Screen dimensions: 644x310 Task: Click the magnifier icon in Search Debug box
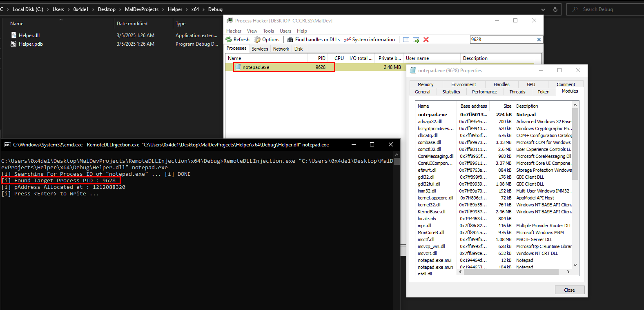[x=575, y=9]
